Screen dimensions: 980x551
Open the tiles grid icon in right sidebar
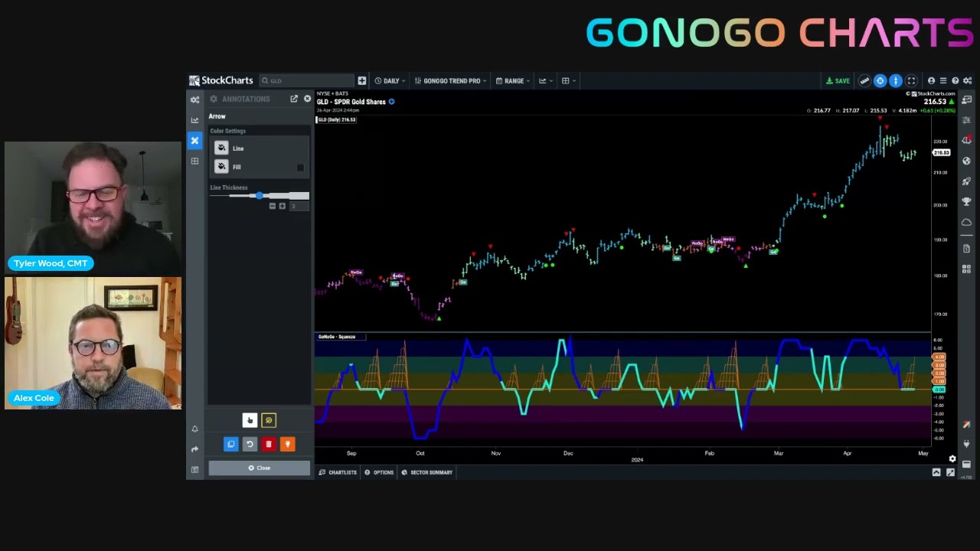pyautogui.click(x=966, y=269)
